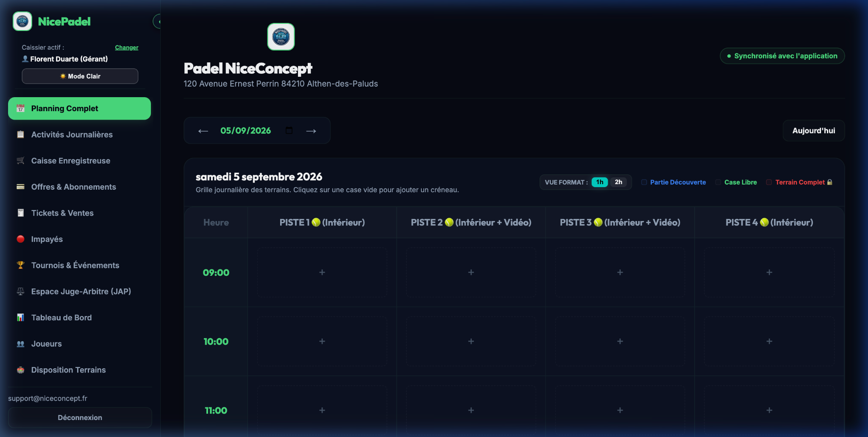Click the Padel NiceConcept club logo

(281, 37)
